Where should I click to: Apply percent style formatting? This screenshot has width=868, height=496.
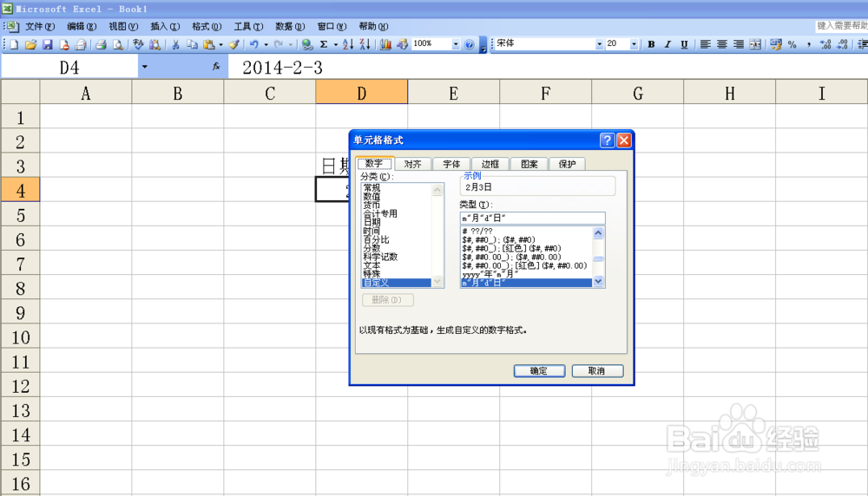coord(792,45)
